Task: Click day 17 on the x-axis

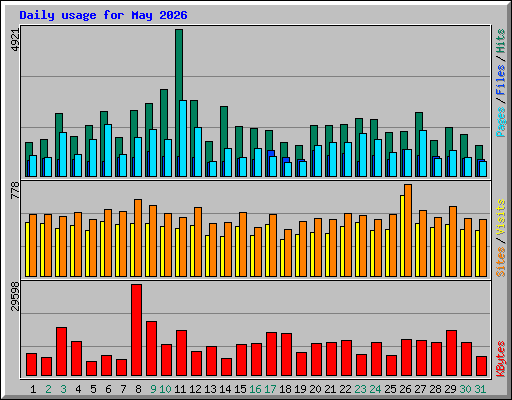Action: (270, 389)
